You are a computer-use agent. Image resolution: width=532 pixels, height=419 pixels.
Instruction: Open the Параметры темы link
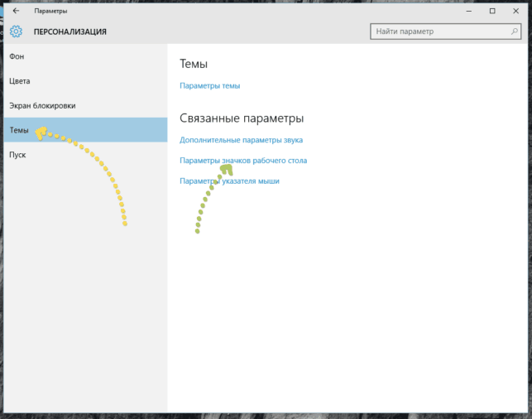pyautogui.click(x=209, y=86)
